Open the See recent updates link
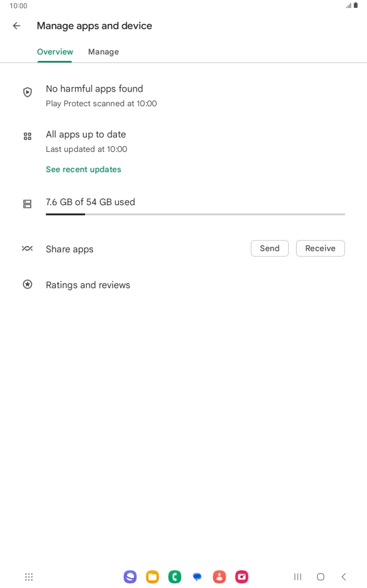367x588 pixels. click(x=83, y=169)
